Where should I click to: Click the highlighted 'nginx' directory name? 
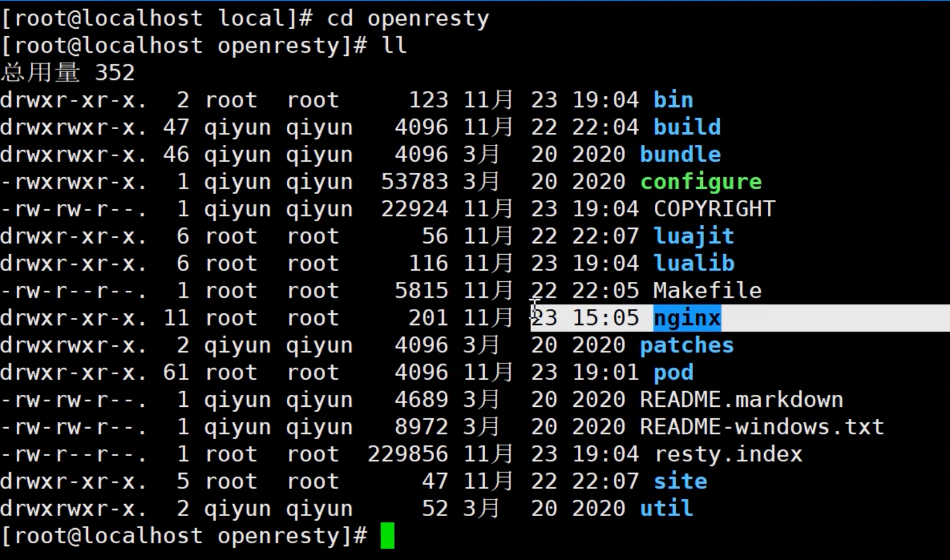687,318
